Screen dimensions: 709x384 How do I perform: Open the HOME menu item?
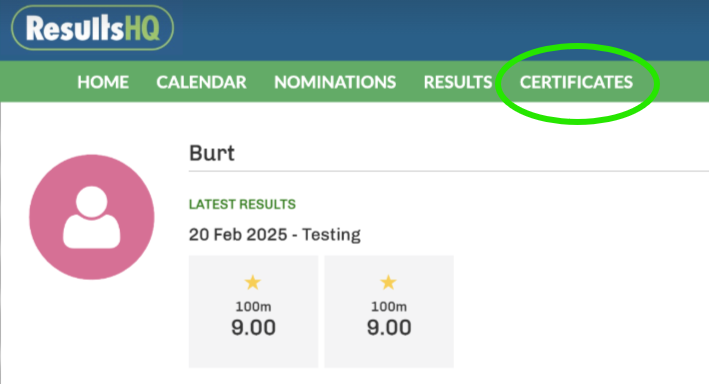point(103,82)
